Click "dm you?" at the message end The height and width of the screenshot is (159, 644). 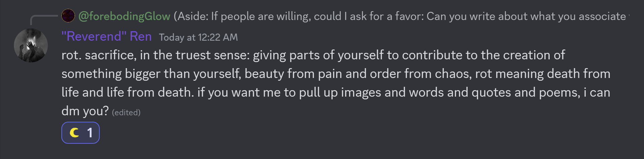(85, 111)
